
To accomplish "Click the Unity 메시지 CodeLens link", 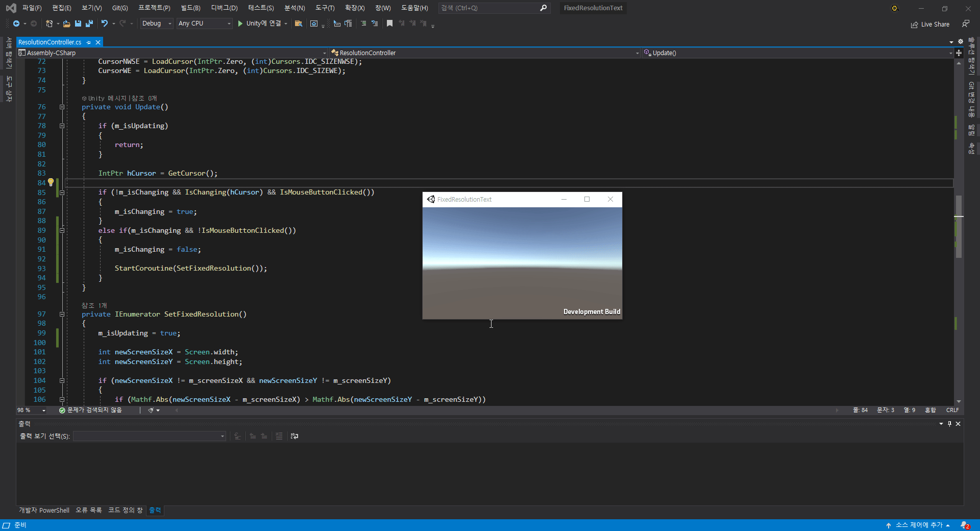I will pos(108,98).
